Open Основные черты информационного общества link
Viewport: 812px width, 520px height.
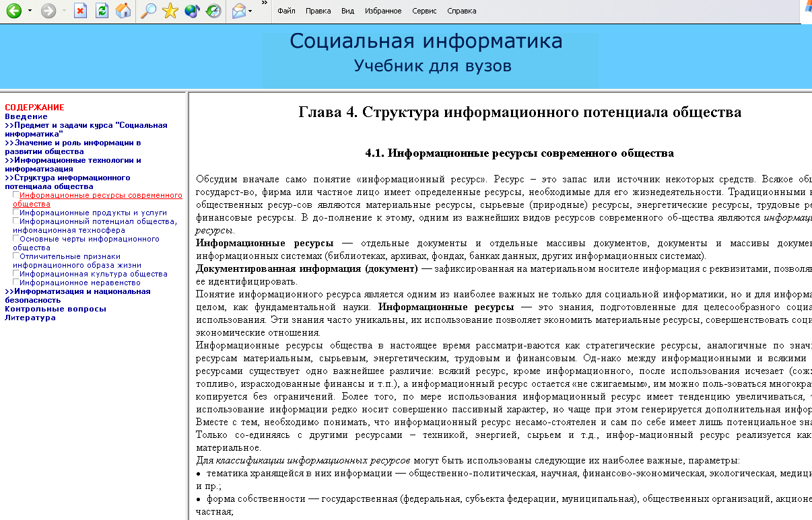tap(86, 243)
